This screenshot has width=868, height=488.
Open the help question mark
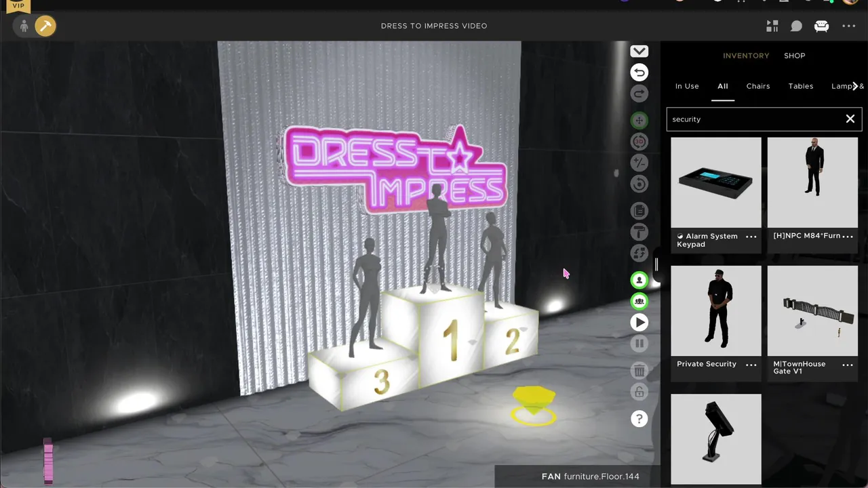[x=639, y=419]
